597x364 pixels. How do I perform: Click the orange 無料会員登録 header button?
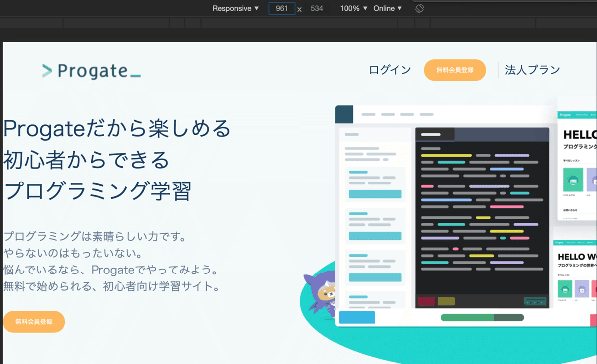[455, 70]
